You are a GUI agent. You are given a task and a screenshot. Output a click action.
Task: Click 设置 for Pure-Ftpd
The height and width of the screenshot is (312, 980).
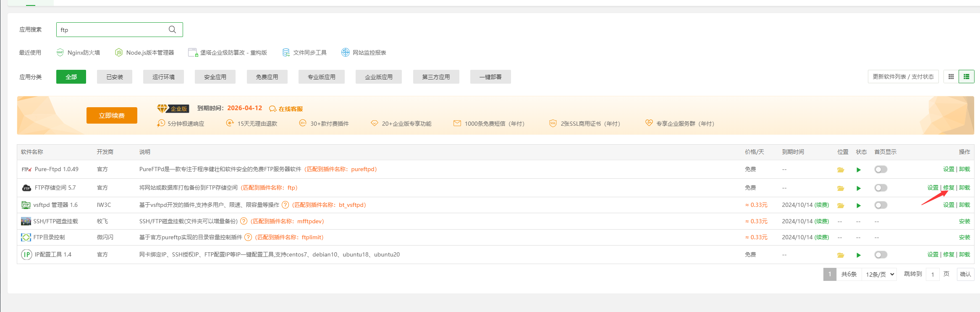click(949, 169)
